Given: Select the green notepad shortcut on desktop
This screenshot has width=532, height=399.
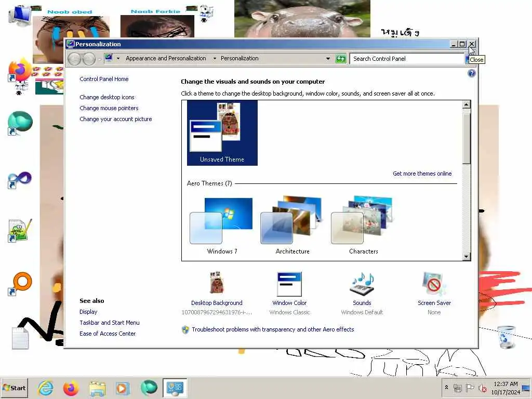Looking at the screenshot, I should (x=20, y=231).
